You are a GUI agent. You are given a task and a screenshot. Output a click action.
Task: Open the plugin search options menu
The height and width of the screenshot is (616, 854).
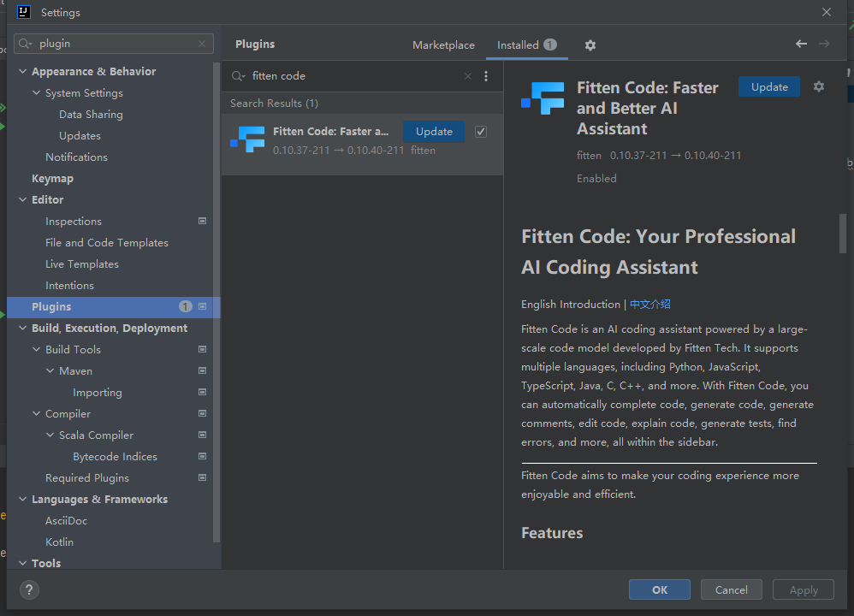[486, 76]
